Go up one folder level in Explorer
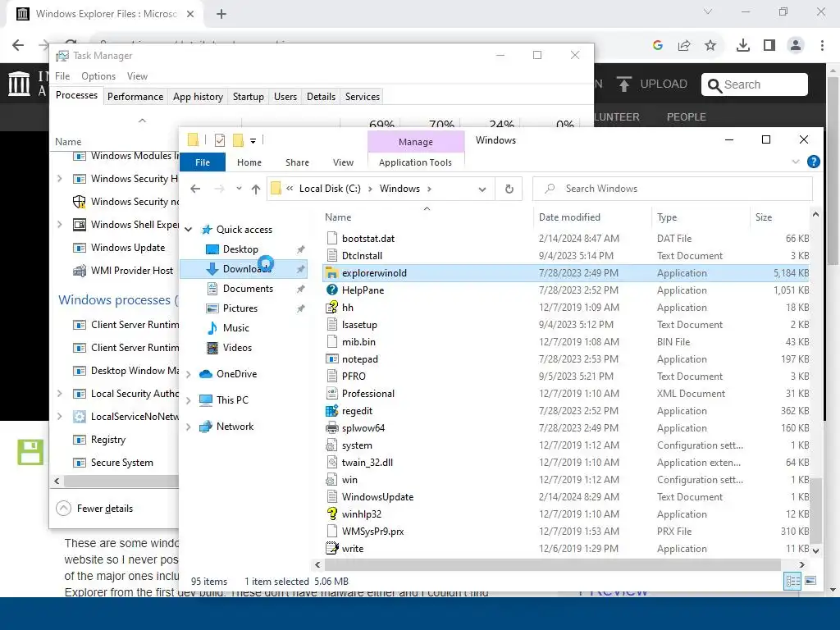840x630 pixels. pos(256,189)
